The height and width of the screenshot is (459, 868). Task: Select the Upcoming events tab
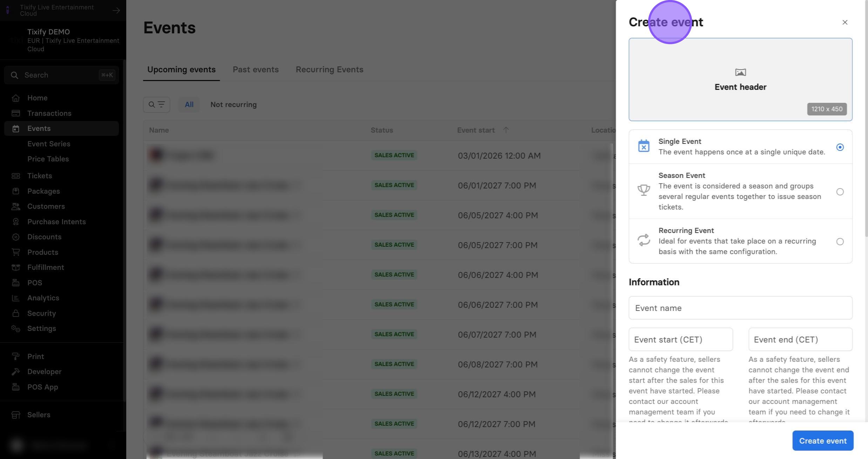[x=181, y=69]
